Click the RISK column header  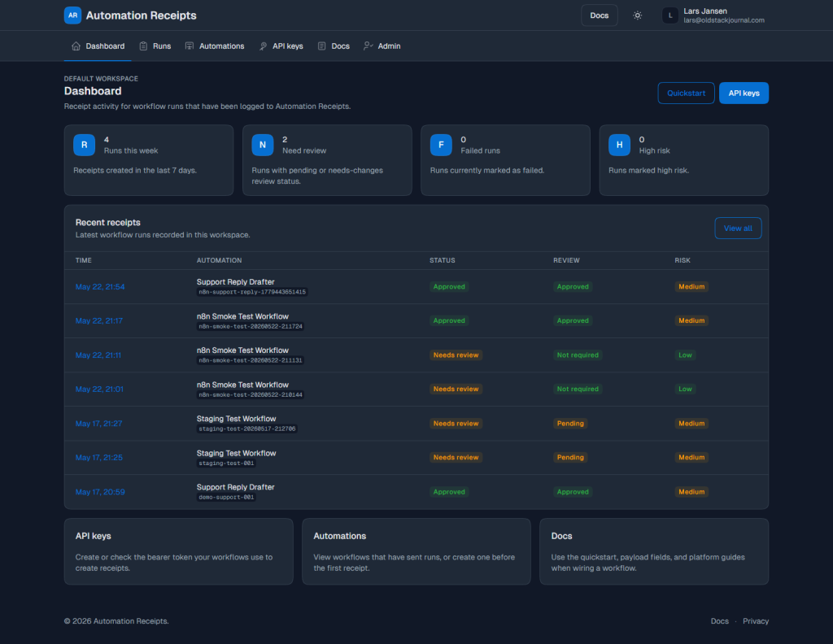coord(683,261)
